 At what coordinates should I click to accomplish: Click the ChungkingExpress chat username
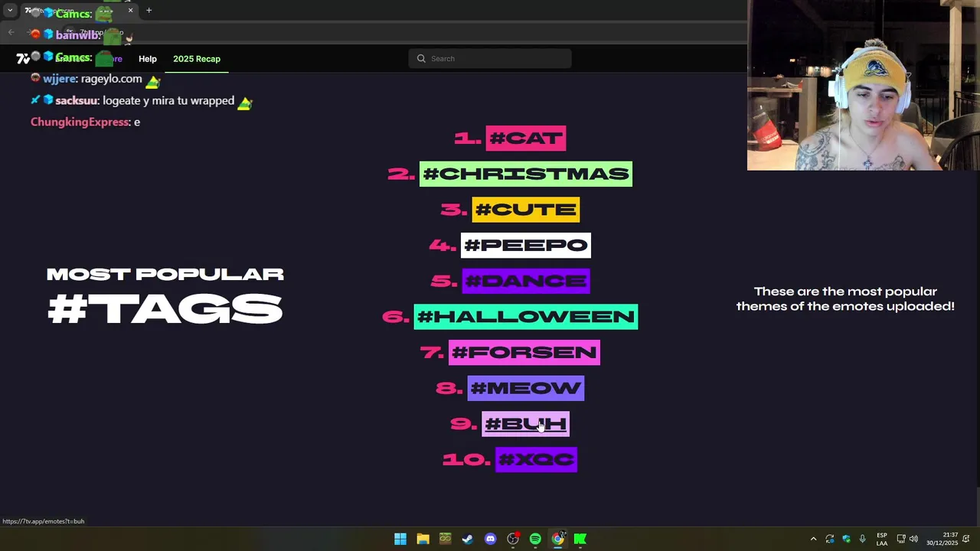[x=80, y=122]
